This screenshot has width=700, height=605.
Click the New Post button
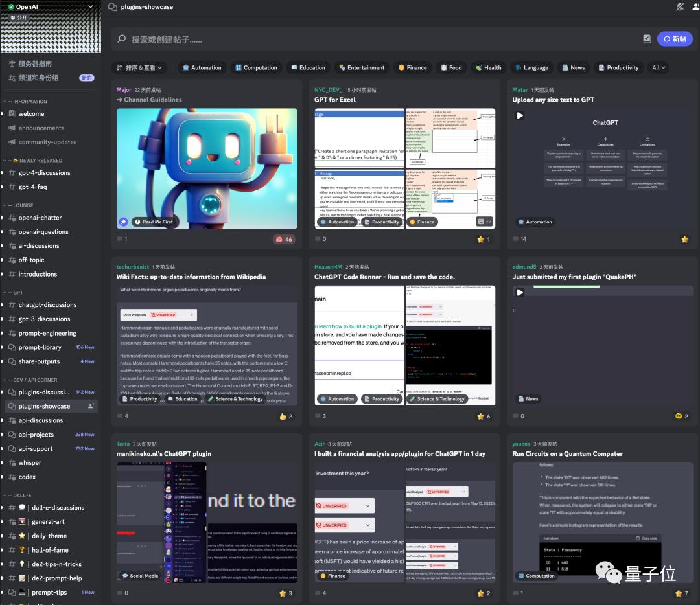pos(674,39)
